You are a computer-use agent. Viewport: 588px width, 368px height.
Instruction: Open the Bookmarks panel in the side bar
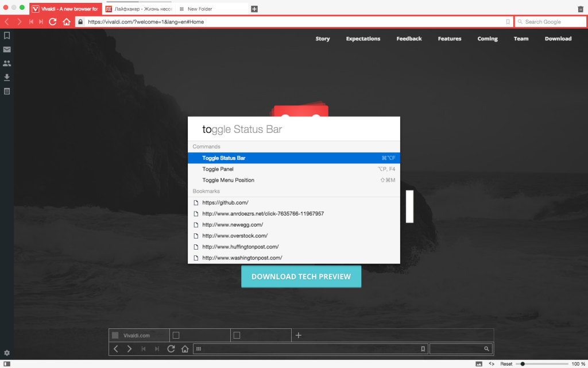(7, 35)
